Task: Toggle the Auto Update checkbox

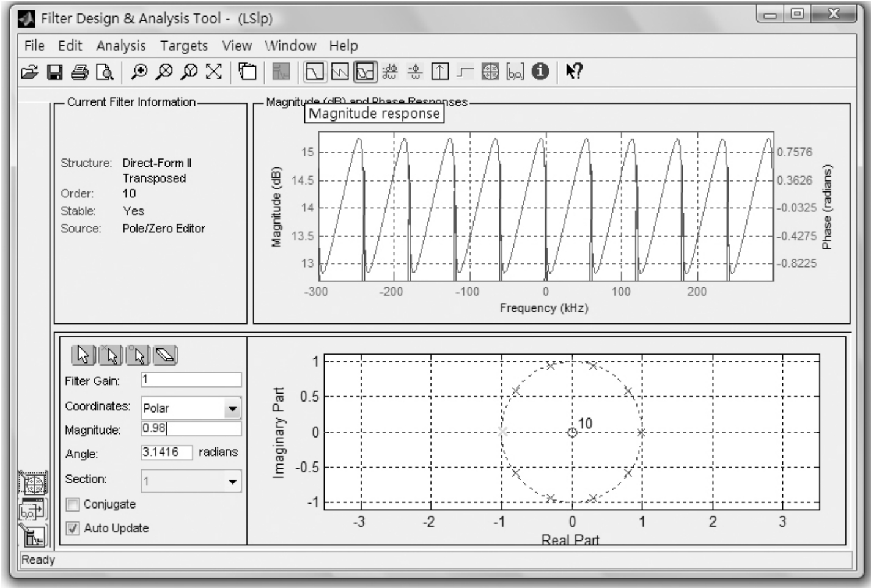Action: (x=73, y=528)
